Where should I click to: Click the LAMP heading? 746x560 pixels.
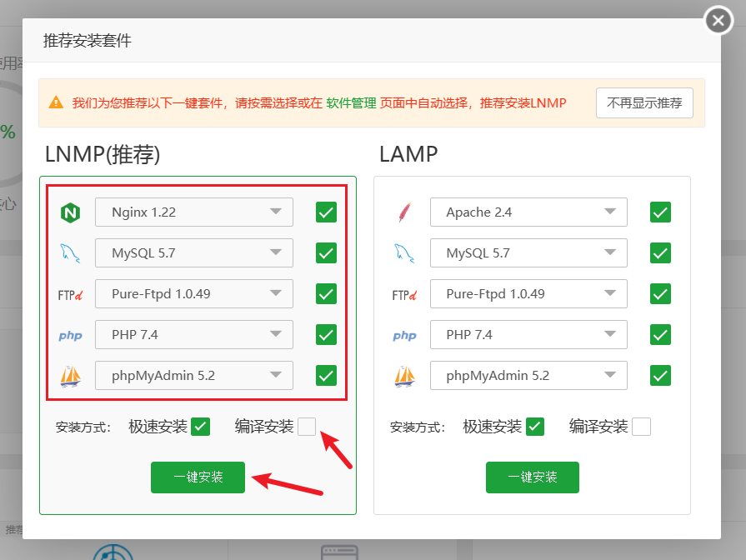point(408,154)
